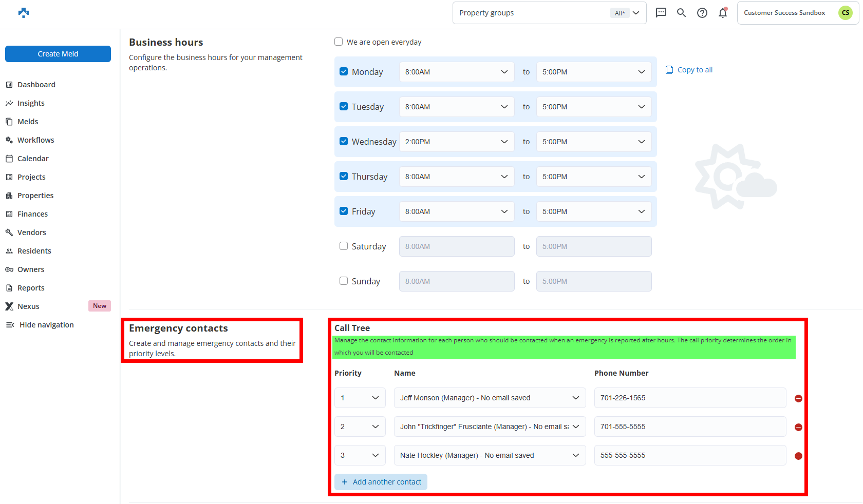Image resolution: width=863 pixels, height=504 pixels.
Task: Click the Copy to all link
Action: (x=689, y=70)
